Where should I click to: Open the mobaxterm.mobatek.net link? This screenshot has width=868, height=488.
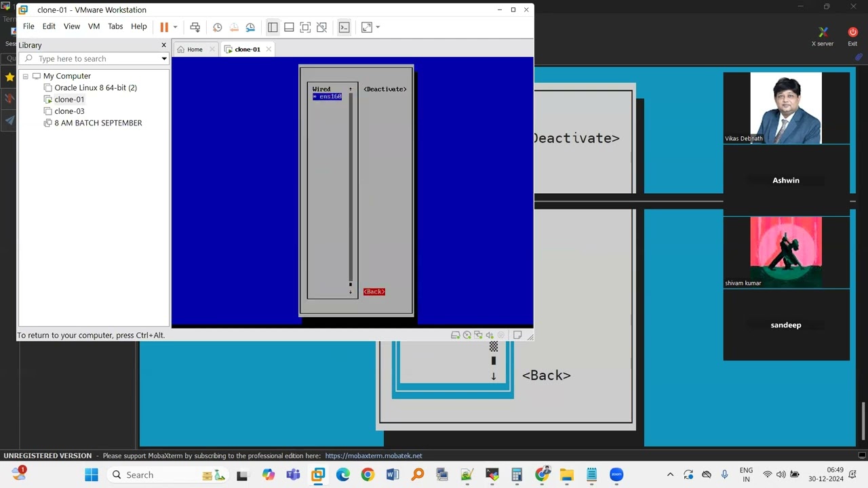(x=374, y=455)
